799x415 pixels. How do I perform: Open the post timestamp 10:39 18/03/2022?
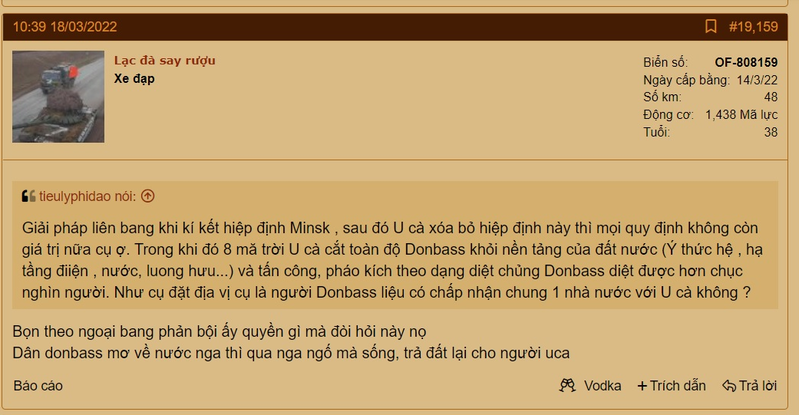pyautogui.click(x=65, y=27)
